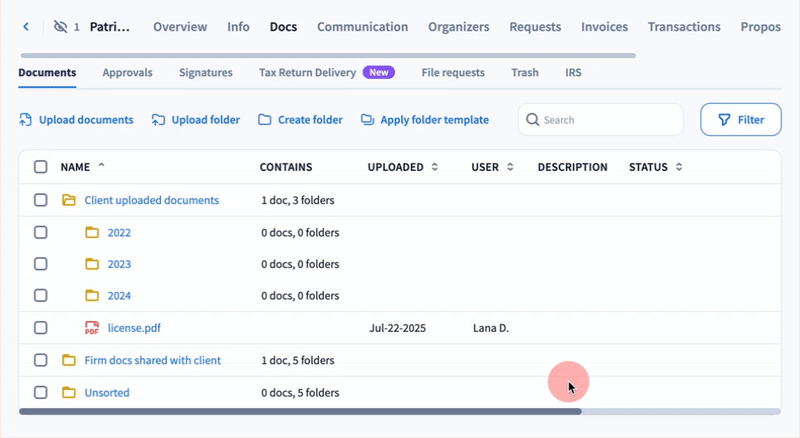Open Firm docs shared with client
The image size is (800, 438).
(152, 360)
